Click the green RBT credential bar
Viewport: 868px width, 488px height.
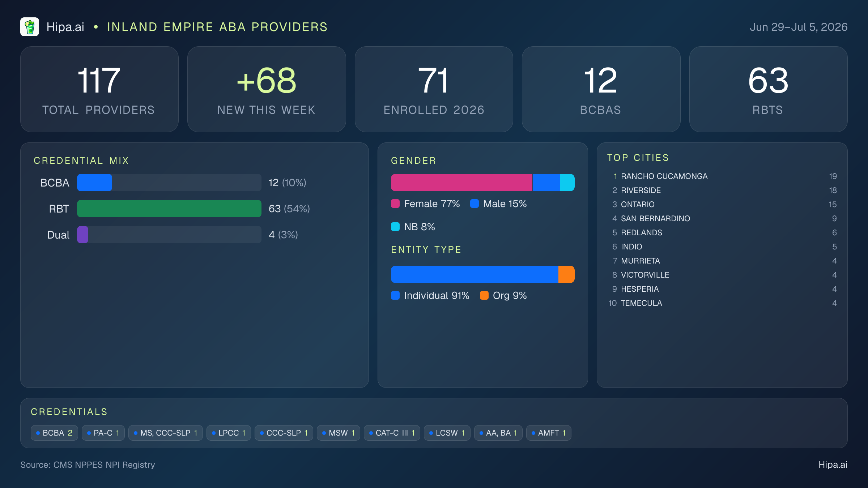pos(169,209)
